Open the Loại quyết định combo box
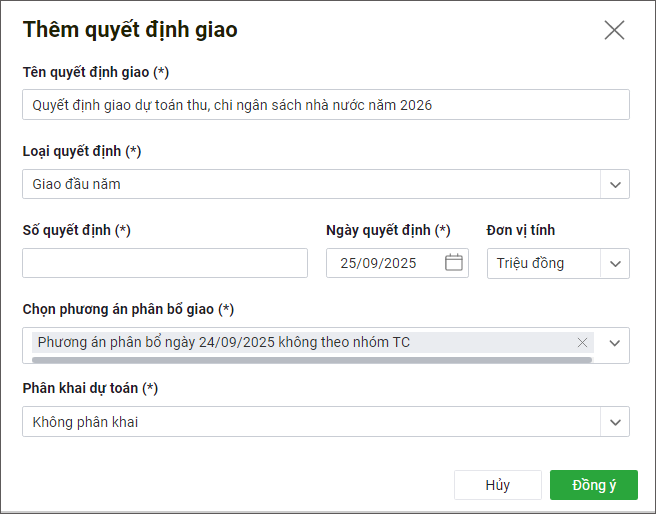The image size is (656, 514). click(x=310, y=184)
